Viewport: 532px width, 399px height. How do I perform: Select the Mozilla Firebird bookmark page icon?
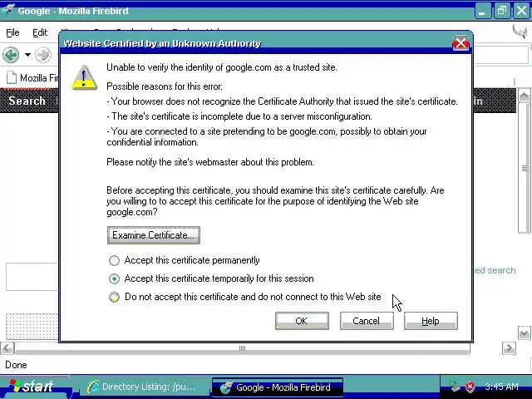click(x=12, y=77)
